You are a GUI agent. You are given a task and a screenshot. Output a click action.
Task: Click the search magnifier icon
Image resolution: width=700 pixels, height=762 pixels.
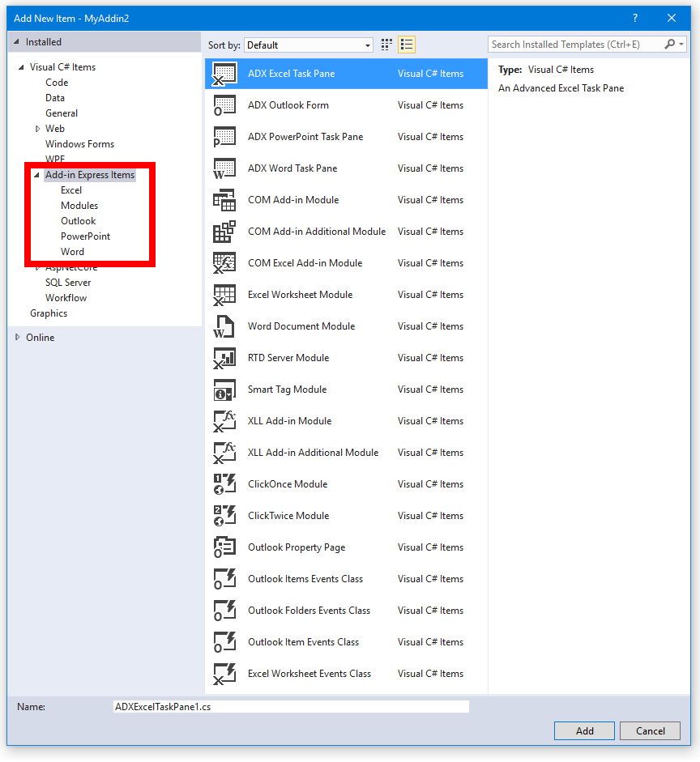(669, 45)
